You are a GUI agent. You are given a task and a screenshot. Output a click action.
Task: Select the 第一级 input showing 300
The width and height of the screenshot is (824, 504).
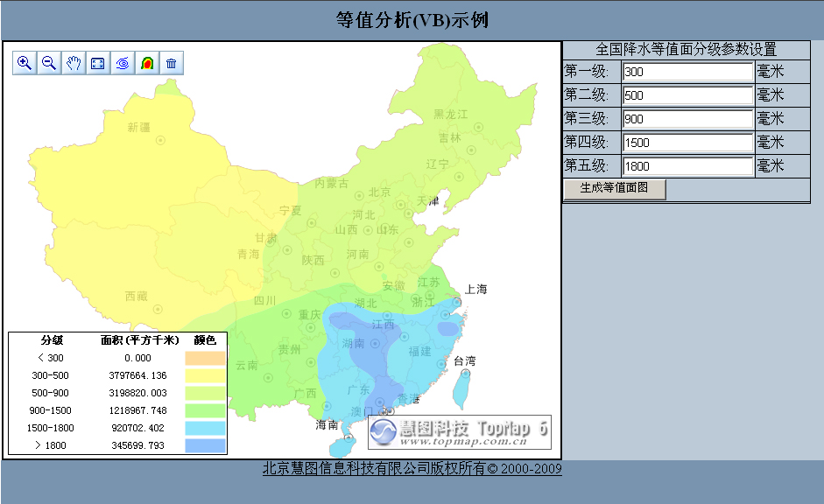pyautogui.click(x=687, y=72)
